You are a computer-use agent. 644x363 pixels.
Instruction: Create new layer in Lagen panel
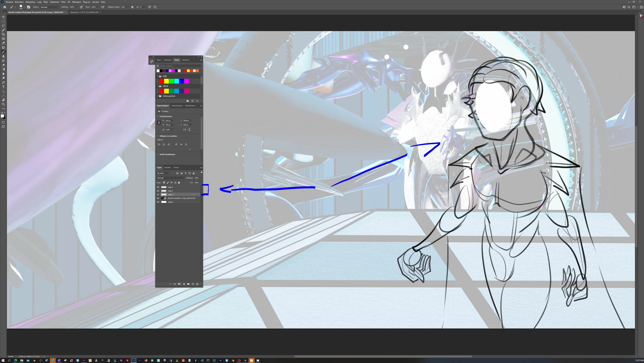point(193,284)
